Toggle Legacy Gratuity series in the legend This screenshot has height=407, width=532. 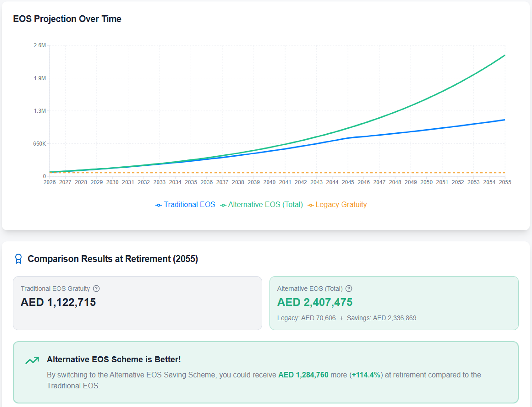coord(341,204)
